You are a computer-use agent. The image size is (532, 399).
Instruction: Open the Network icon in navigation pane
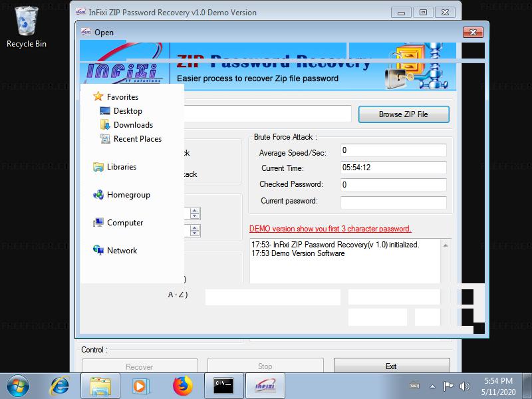(98, 251)
